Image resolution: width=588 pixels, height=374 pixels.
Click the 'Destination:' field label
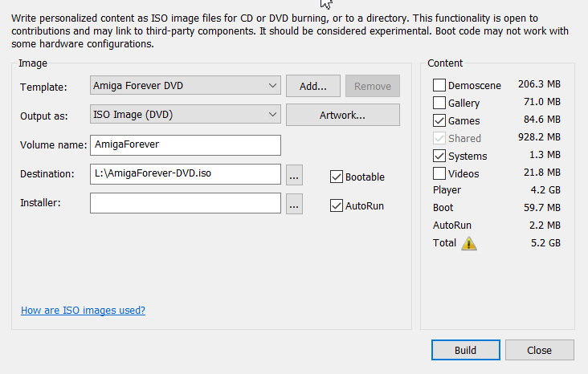tap(47, 174)
